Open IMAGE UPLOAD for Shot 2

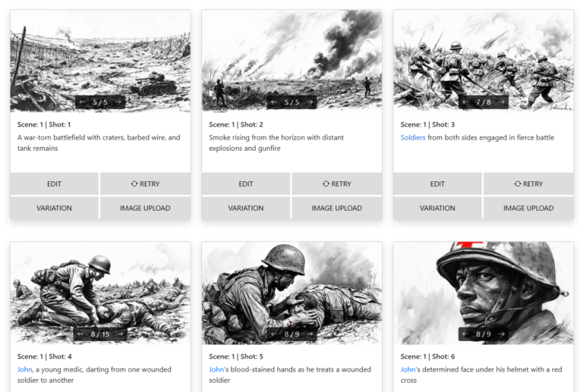tap(337, 208)
